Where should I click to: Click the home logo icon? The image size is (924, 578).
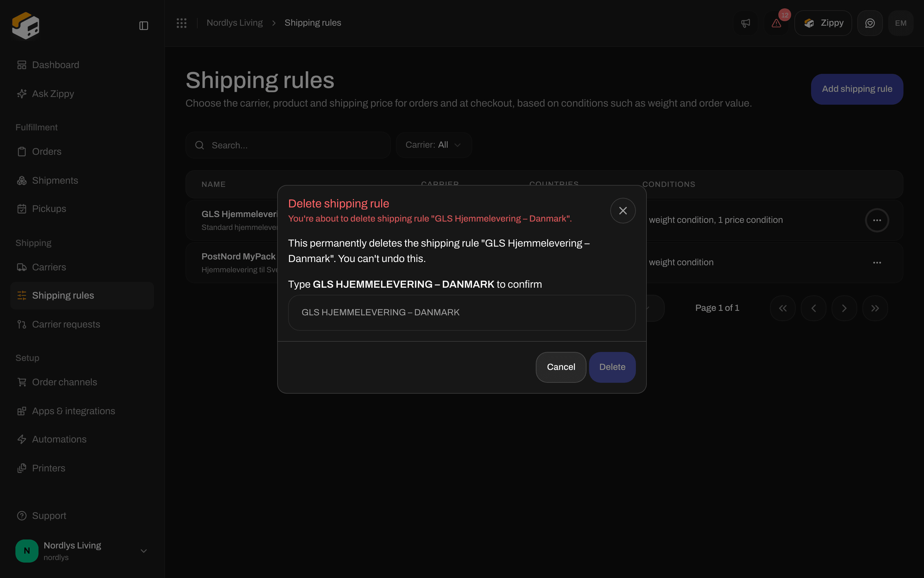point(26,25)
